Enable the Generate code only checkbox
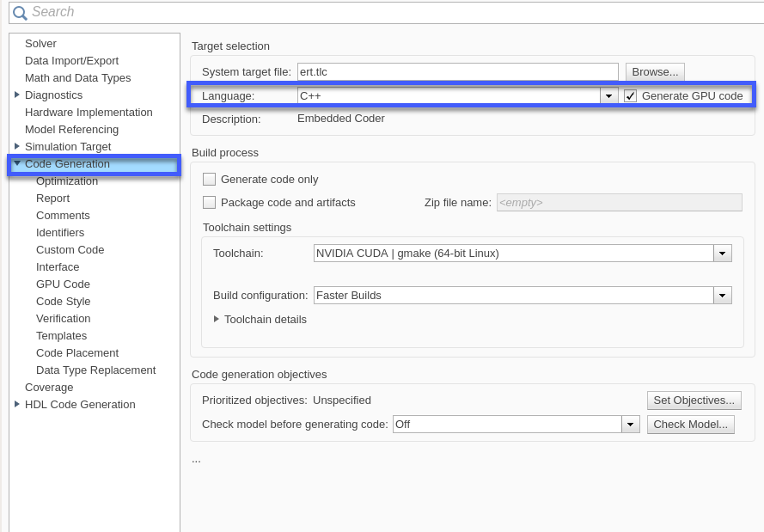Image resolution: width=764 pixels, height=532 pixels. click(x=209, y=180)
